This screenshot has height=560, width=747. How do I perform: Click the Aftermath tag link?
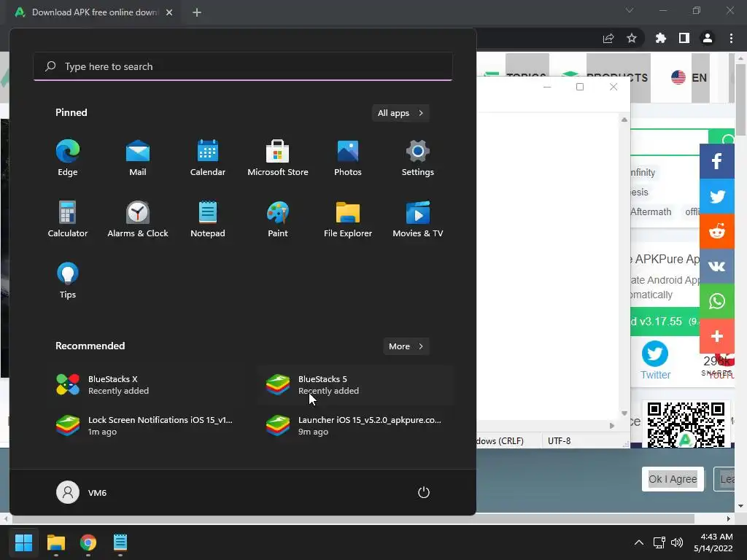tap(651, 212)
